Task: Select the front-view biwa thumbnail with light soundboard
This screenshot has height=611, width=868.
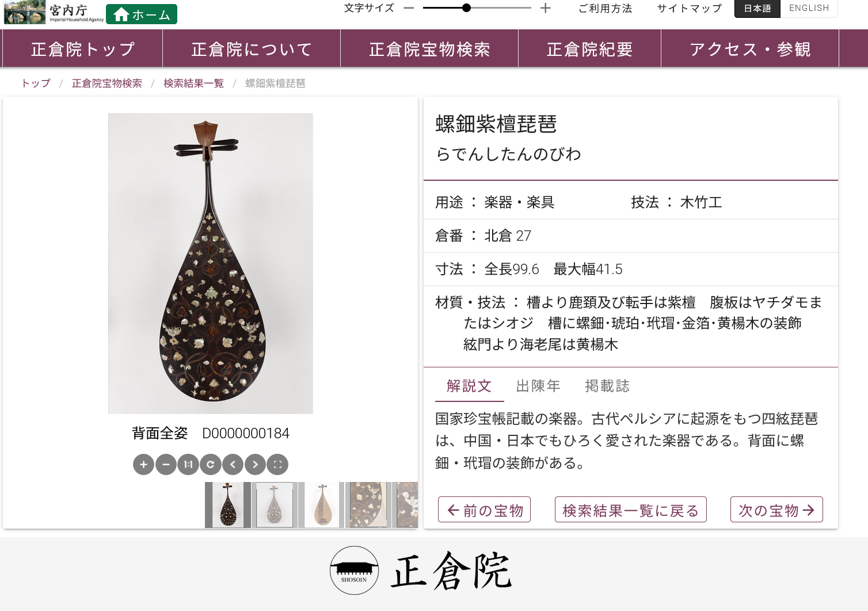Action: (322, 505)
